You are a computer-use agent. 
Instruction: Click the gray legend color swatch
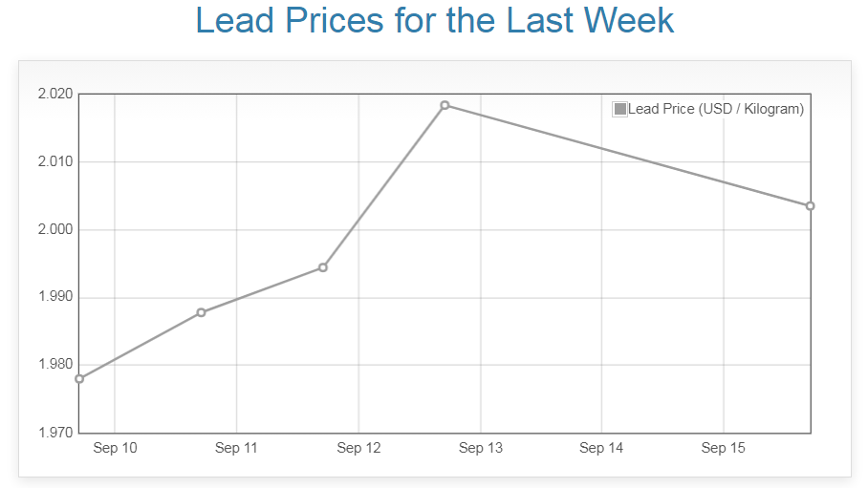coord(620,109)
